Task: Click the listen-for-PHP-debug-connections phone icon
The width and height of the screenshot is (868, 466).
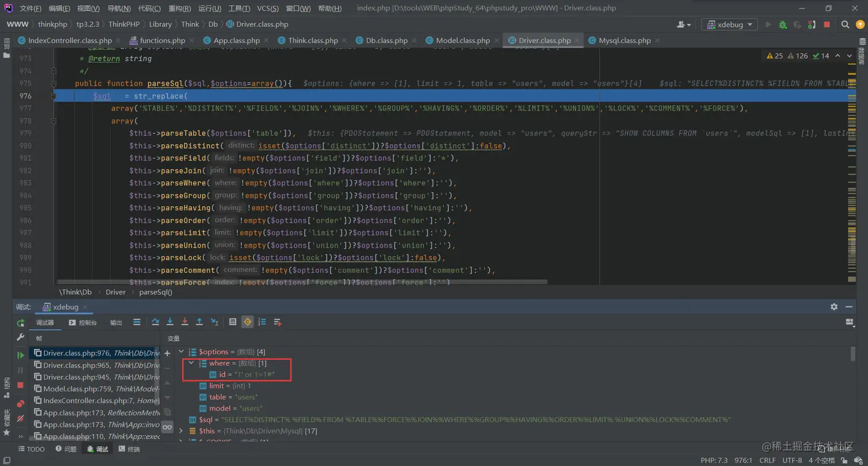Action: click(812, 25)
